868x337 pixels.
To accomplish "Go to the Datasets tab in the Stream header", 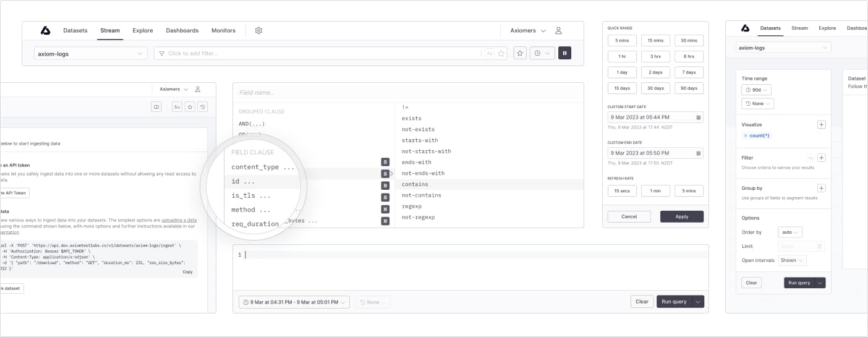I will click(x=75, y=30).
